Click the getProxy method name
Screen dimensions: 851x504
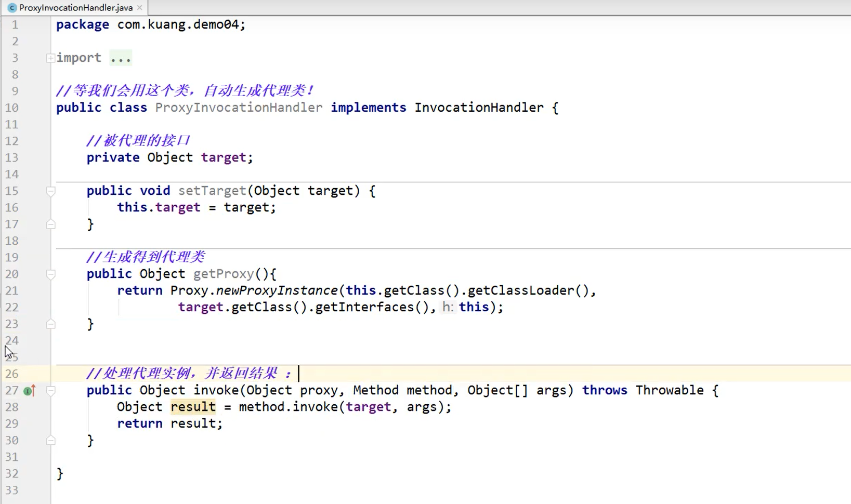pos(224,274)
